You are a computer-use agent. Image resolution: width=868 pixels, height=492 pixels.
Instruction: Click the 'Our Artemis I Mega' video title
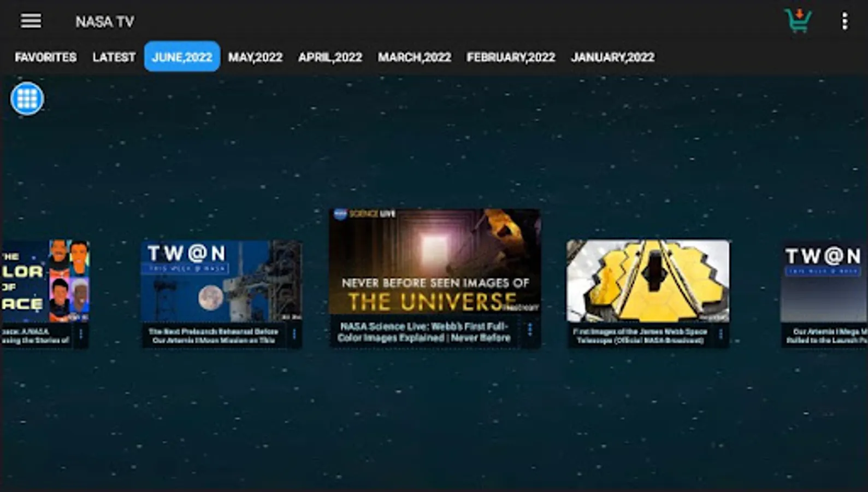[827, 336]
